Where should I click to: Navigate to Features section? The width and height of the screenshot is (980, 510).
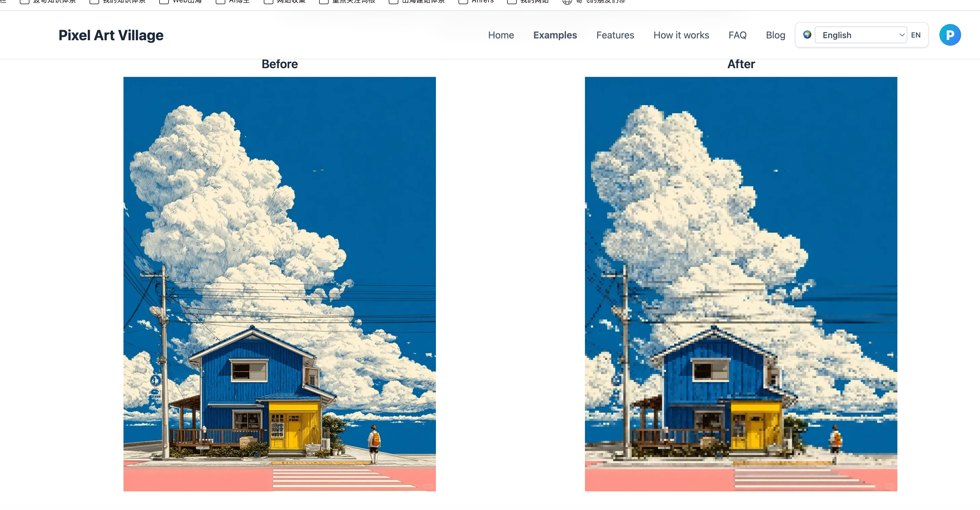[615, 35]
